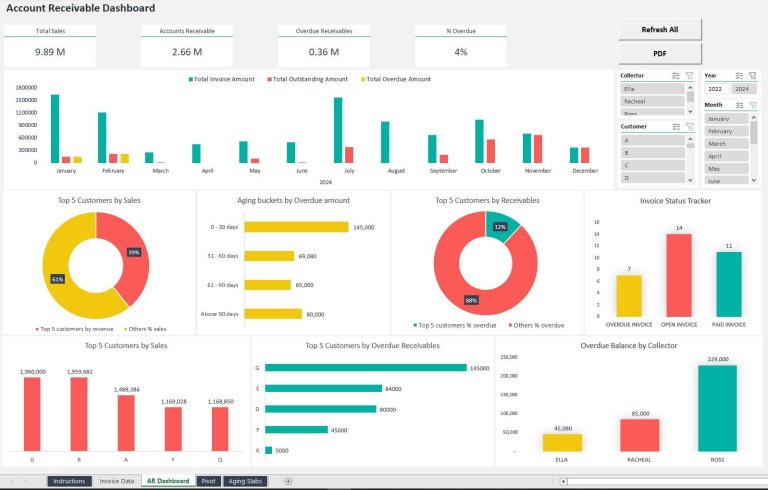
Task: Click the Total Overdue Amount legend swatch
Action: point(363,79)
